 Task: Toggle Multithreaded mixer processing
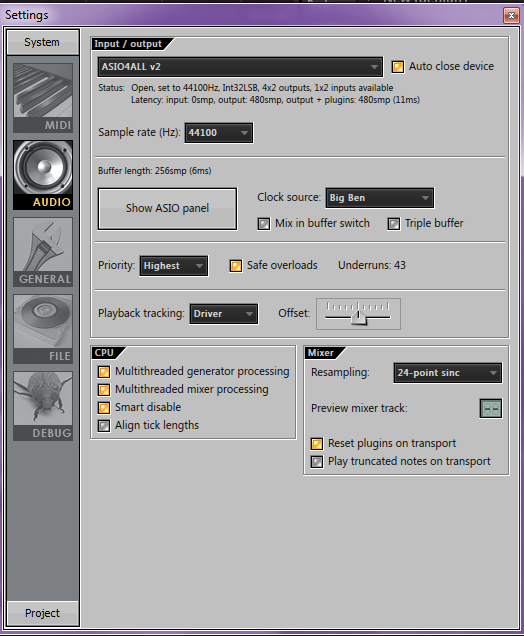click(104, 389)
